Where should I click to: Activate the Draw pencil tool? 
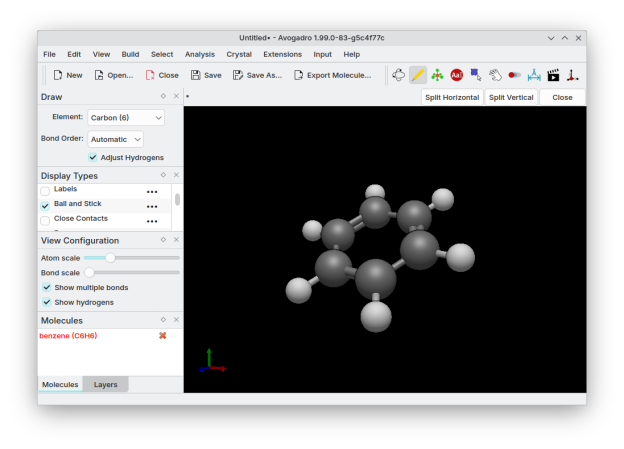pyautogui.click(x=418, y=75)
